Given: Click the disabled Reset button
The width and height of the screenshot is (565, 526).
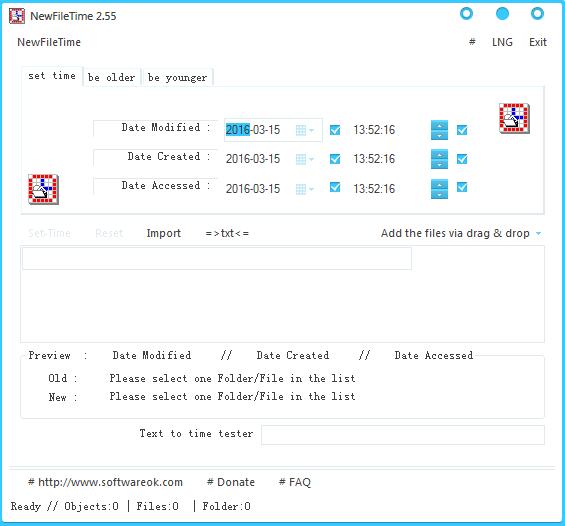Looking at the screenshot, I should click(x=109, y=233).
